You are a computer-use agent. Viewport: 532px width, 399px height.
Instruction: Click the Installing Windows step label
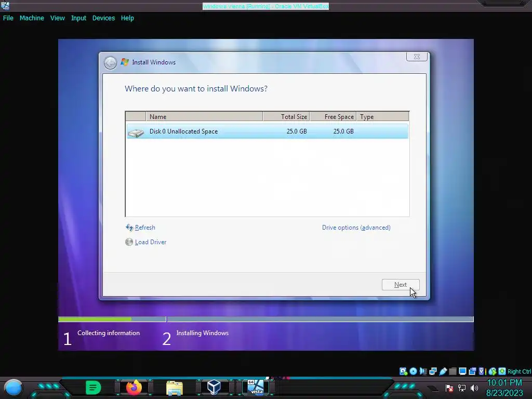pyautogui.click(x=203, y=333)
